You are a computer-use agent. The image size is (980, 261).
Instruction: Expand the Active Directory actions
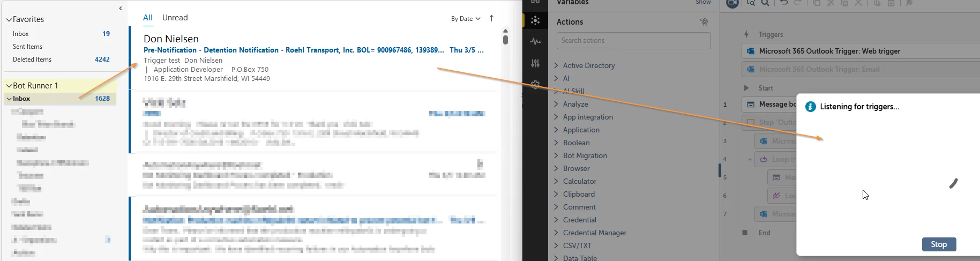[x=556, y=65]
